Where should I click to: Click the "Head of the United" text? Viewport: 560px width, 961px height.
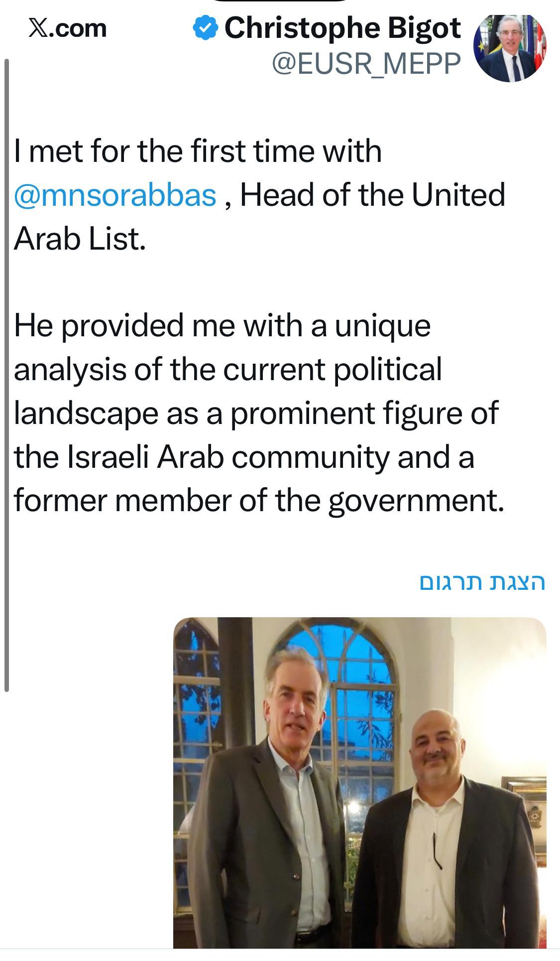(x=372, y=195)
